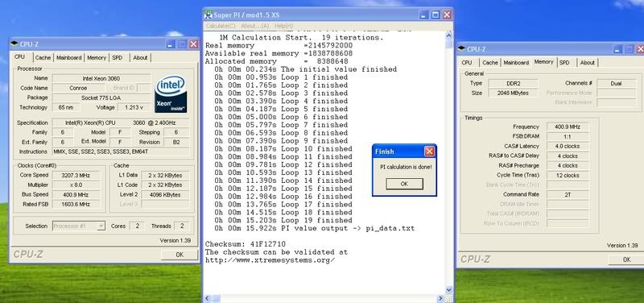Screen dimensions: 644x303
Task: Click the 1.213 v voltage value
Action: tap(134, 108)
